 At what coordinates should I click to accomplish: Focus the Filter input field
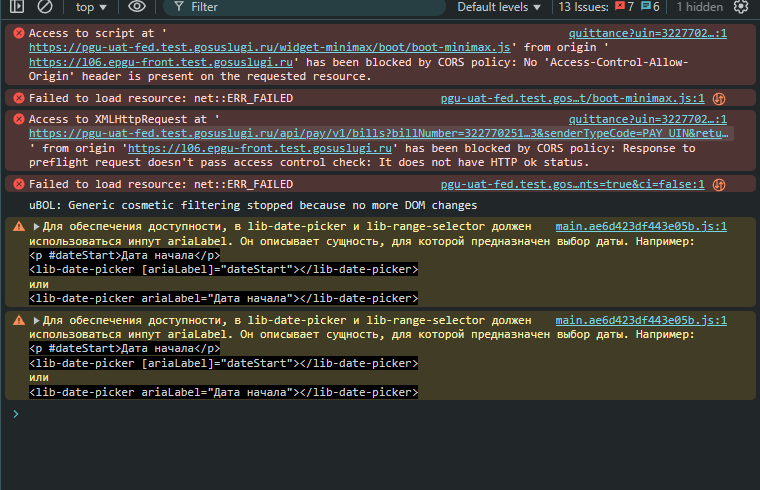point(304,7)
